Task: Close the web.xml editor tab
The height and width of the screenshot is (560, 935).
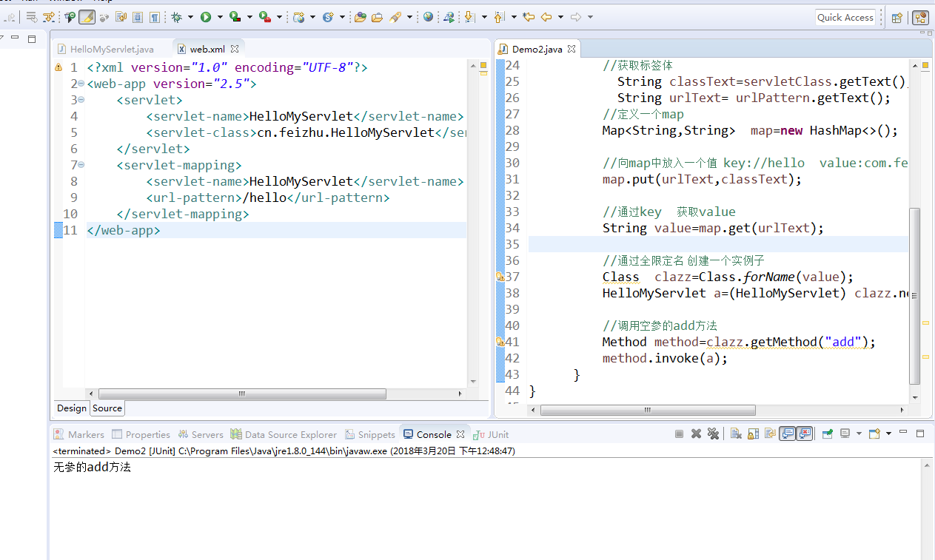Action: [x=235, y=49]
